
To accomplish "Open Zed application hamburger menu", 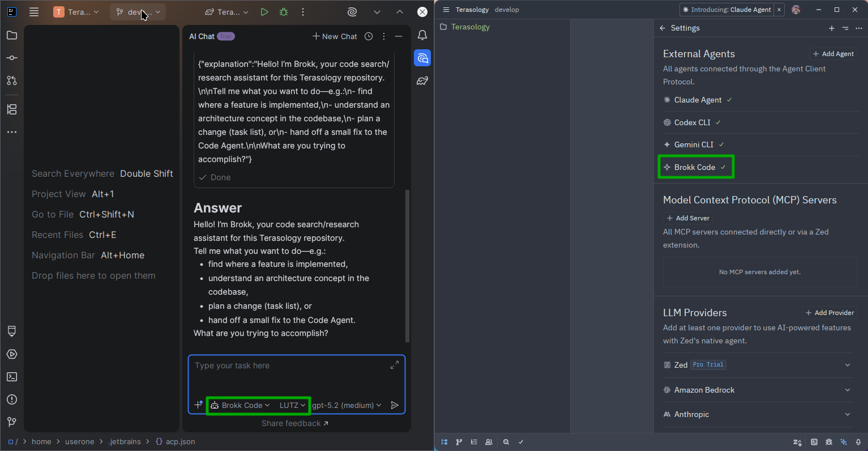I will click(446, 10).
